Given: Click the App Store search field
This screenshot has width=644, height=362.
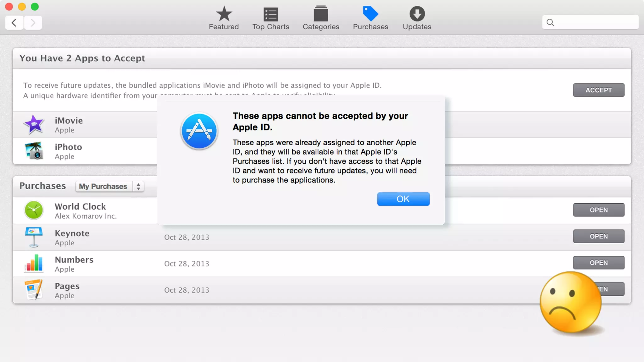Looking at the screenshot, I should 594,22.
